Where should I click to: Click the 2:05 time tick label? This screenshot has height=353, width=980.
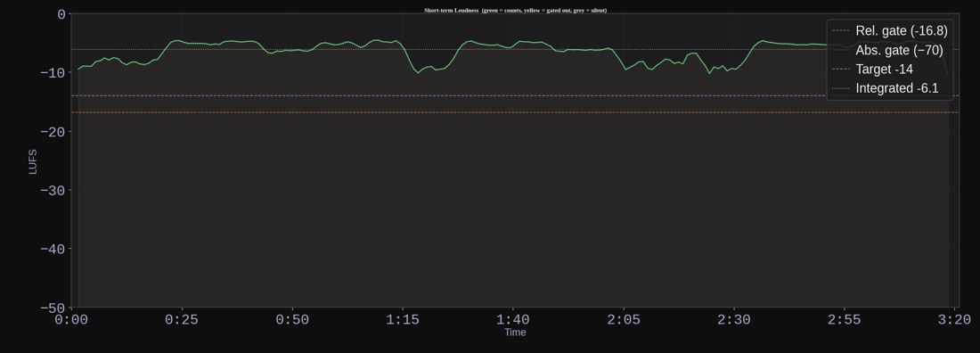click(624, 320)
